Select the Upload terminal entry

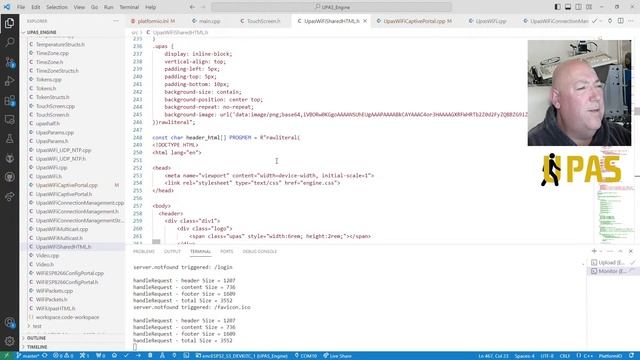[613, 262]
